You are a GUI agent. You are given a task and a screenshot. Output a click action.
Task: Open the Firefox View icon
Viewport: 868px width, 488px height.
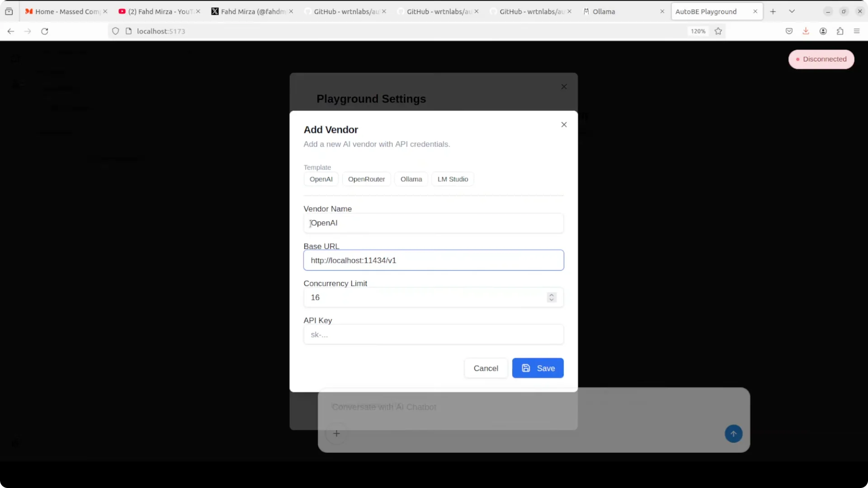pyautogui.click(x=9, y=12)
